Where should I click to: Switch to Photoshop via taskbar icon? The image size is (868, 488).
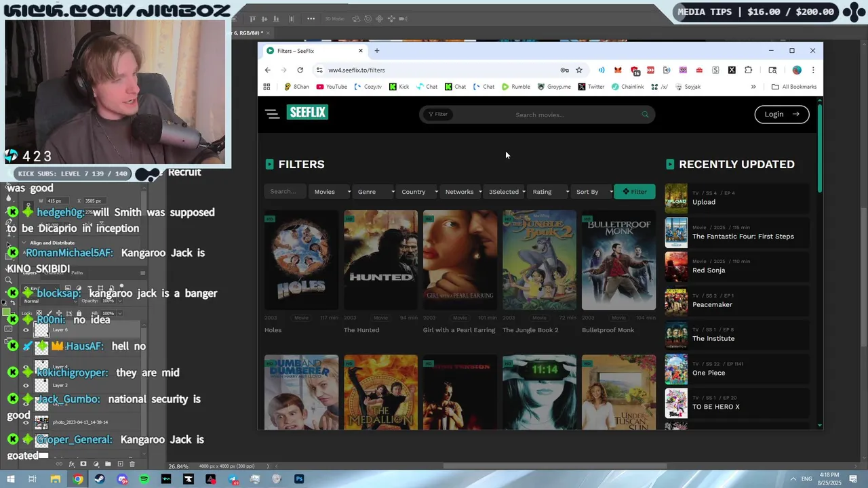point(299,479)
